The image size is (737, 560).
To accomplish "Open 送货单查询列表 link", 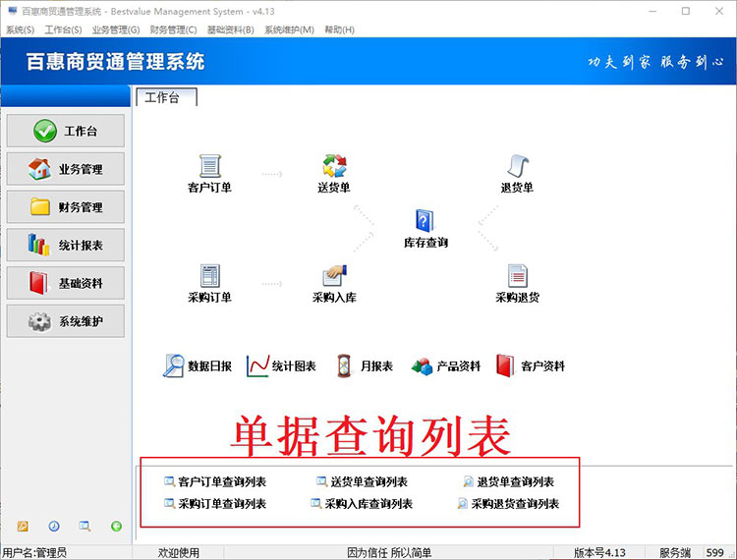I will tap(362, 481).
